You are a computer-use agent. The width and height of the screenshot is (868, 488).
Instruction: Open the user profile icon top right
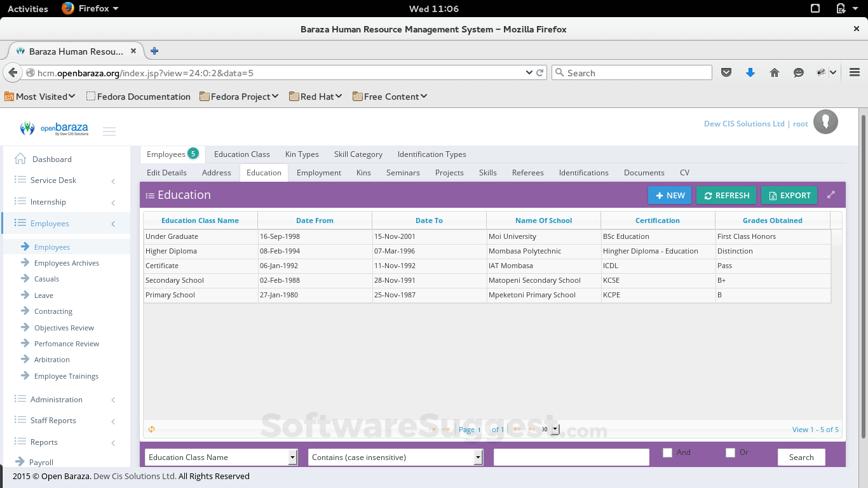click(825, 121)
